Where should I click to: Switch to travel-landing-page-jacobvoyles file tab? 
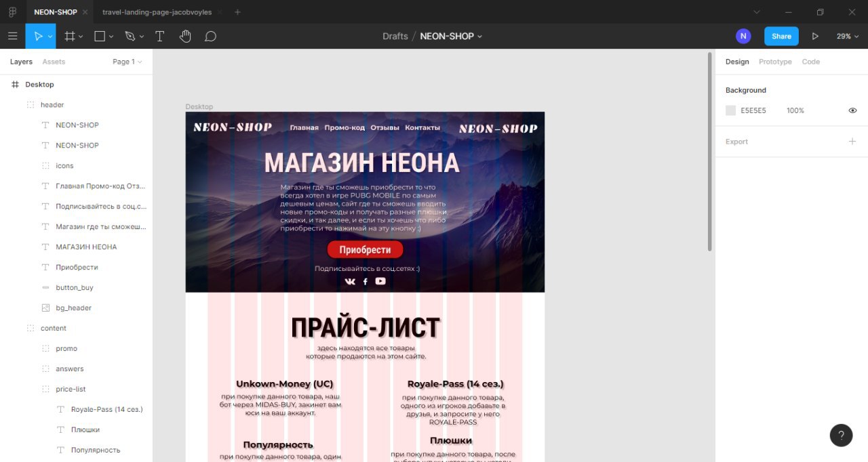(159, 12)
